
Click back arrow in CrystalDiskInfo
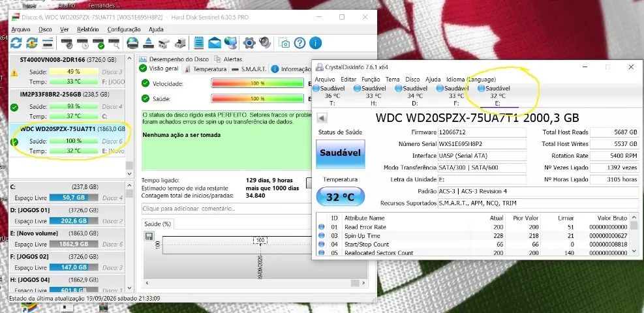coord(322,118)
